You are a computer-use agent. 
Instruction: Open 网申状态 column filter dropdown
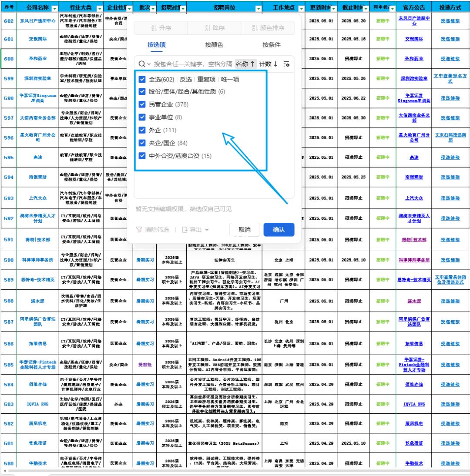point(392,9)
